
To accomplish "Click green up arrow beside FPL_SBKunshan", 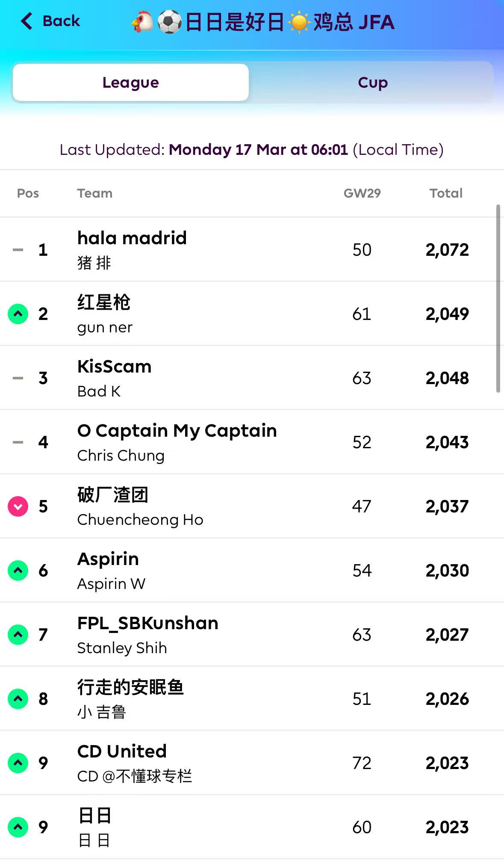I will (18, 635).
